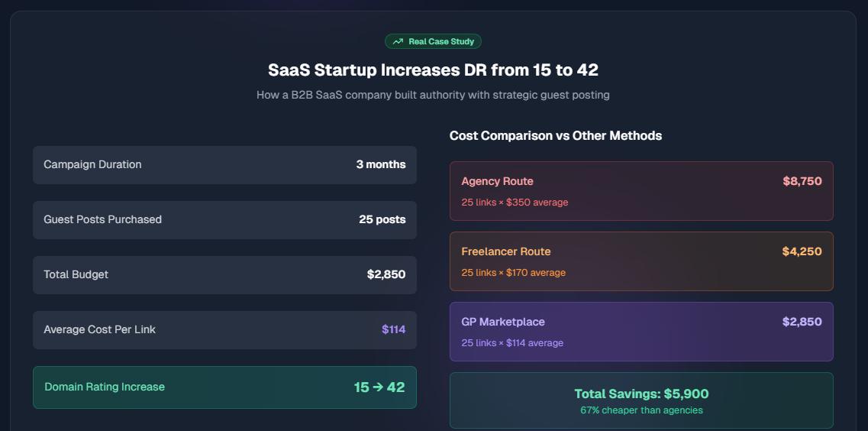The height and width of the screenshot is (431, 868).
Task: Click the 67% cheaper than agencies text
Action: 641,410
